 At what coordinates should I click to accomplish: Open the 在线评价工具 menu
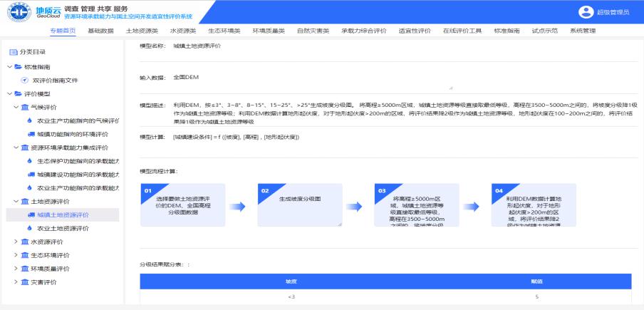tap(462, 31)
